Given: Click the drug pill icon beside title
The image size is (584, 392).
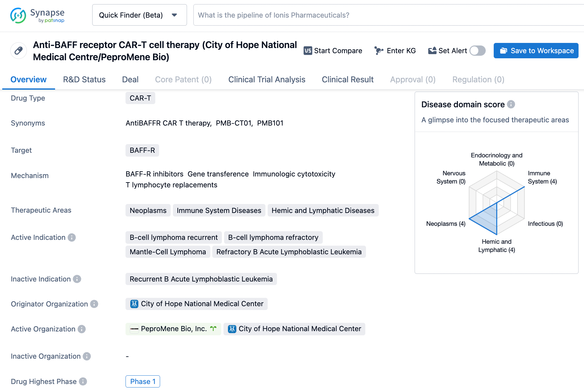Looking at the screenshot, I should [x=19, y=51].
